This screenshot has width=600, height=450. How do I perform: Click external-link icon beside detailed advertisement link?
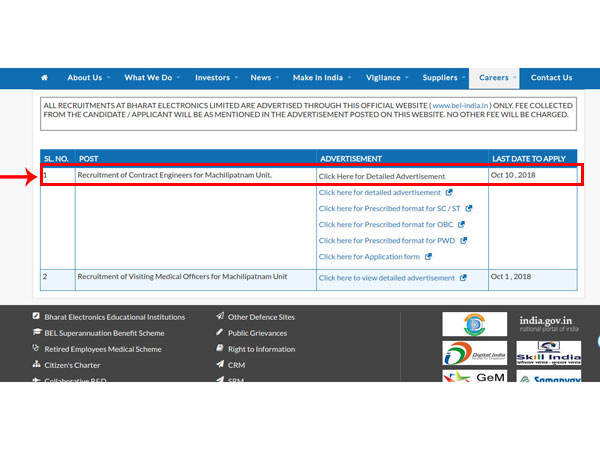click(x=449, y=192)
